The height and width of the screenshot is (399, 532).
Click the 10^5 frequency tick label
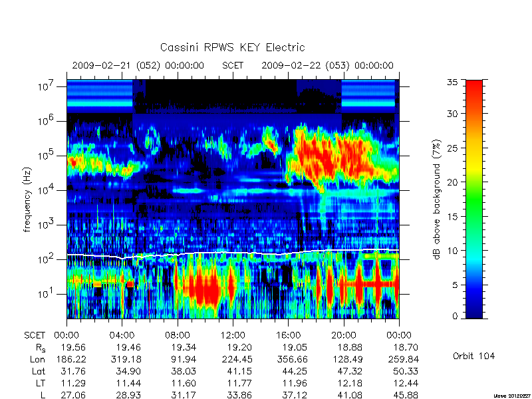[x=47, y=155]
